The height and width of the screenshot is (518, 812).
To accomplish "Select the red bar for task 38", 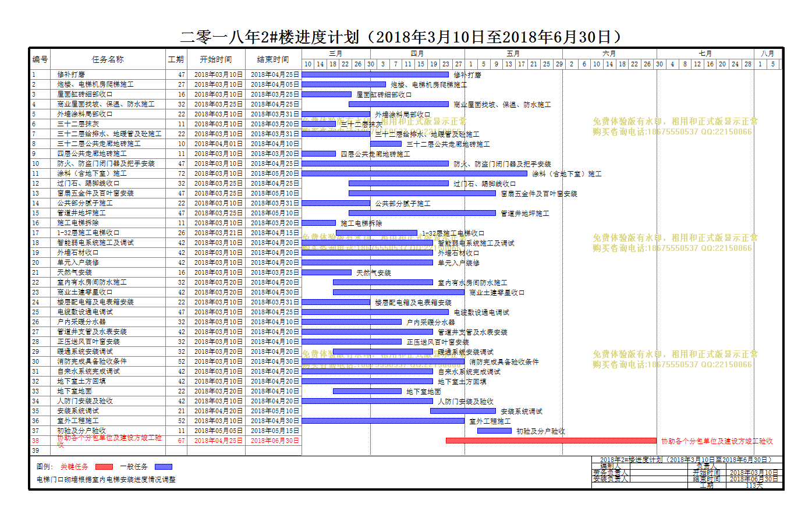I will (551, 441).
